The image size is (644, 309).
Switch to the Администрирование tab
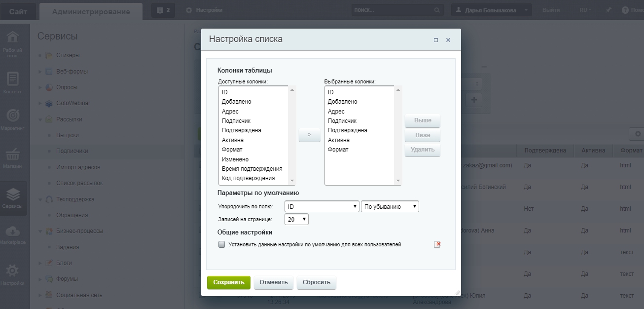pyautogui.click(x=91, y=11)
